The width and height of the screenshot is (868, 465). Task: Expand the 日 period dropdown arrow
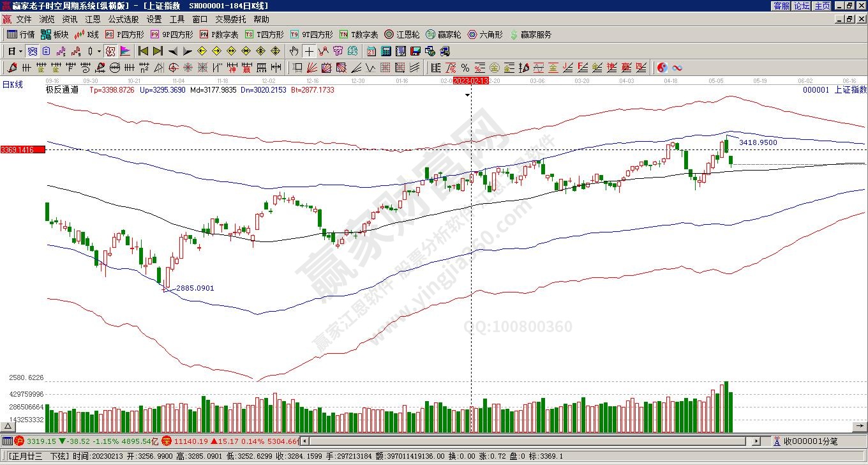pos(21,51)
